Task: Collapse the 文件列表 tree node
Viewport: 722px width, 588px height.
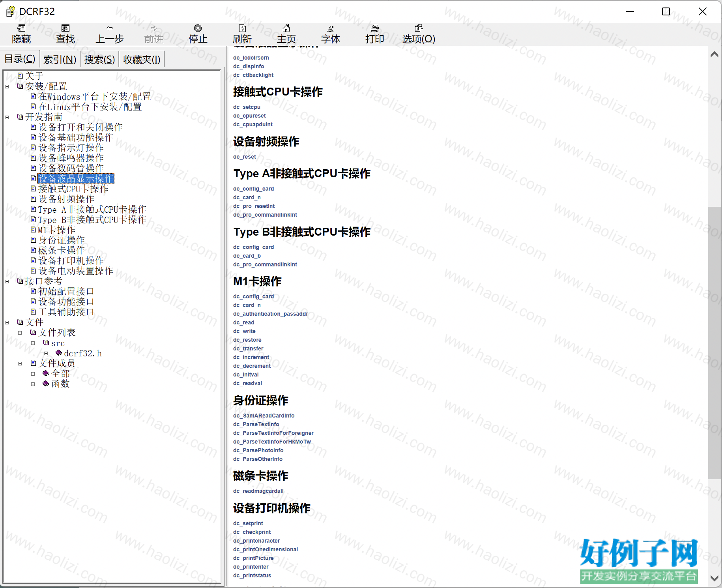Action: 20,333
